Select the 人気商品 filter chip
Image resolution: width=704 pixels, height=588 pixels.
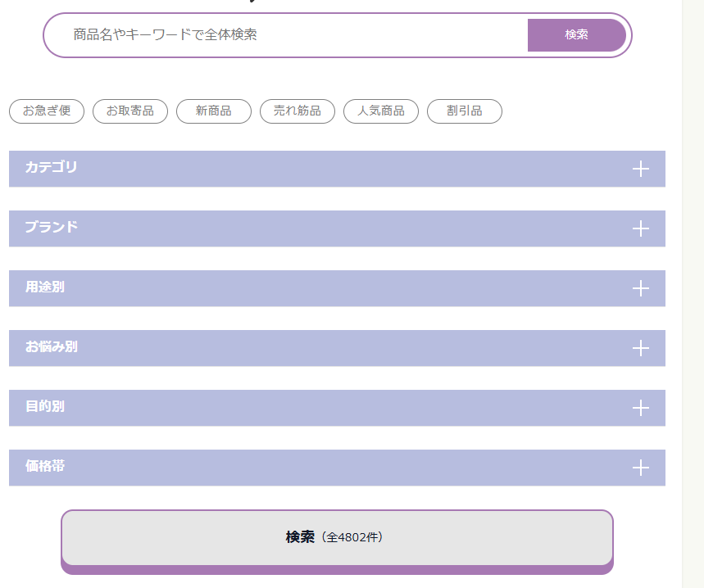(381, 111)
